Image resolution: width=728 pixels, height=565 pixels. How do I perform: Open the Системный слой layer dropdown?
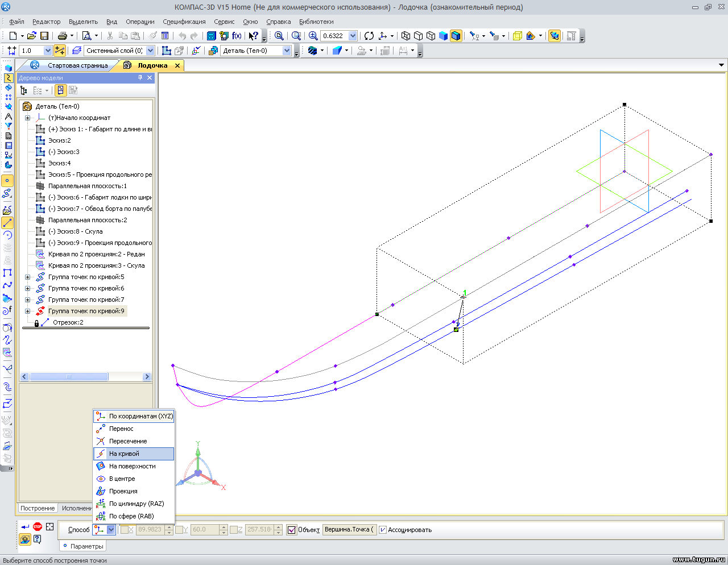tap(150, 51)
